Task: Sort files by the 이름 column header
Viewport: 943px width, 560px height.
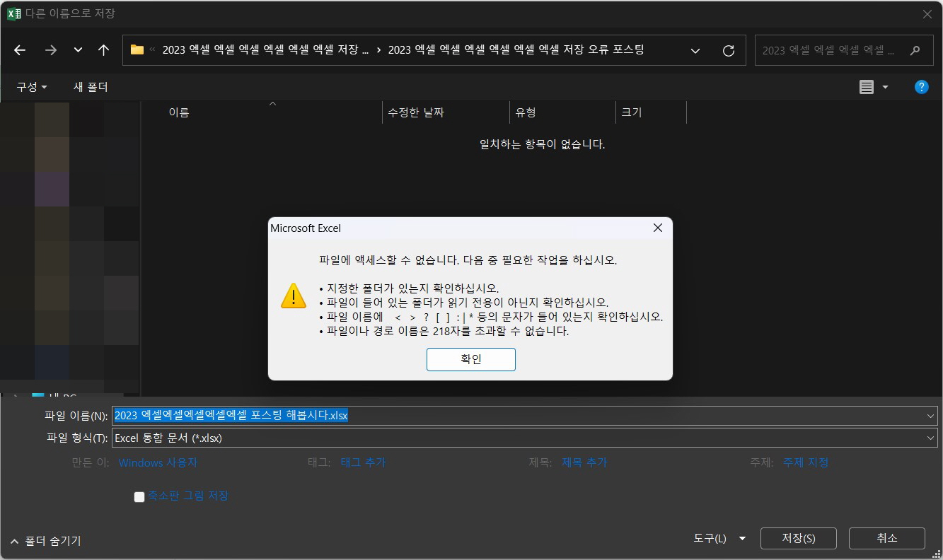Action: tap(179, 112)
